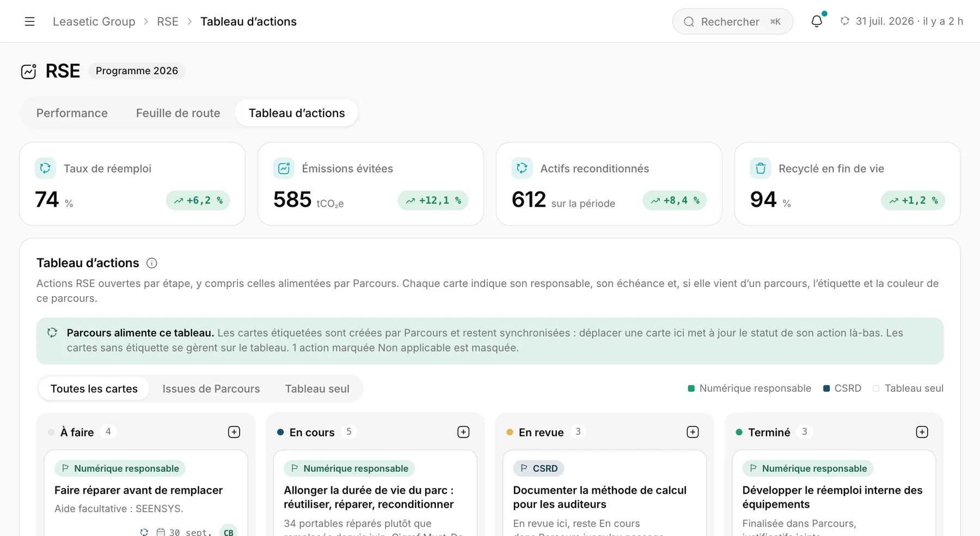Click the Tableau seul legend swatch

click(876, 389)
